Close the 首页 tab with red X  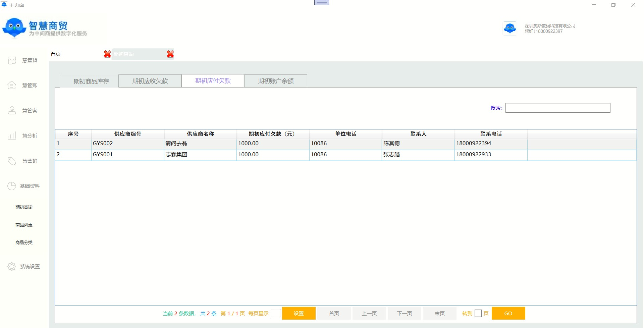pyautogui.click(x=107, y=54)
